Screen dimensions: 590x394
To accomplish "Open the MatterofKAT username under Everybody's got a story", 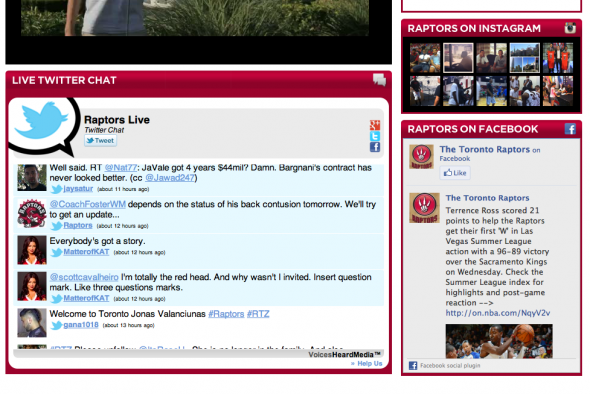I will point(86,252).
